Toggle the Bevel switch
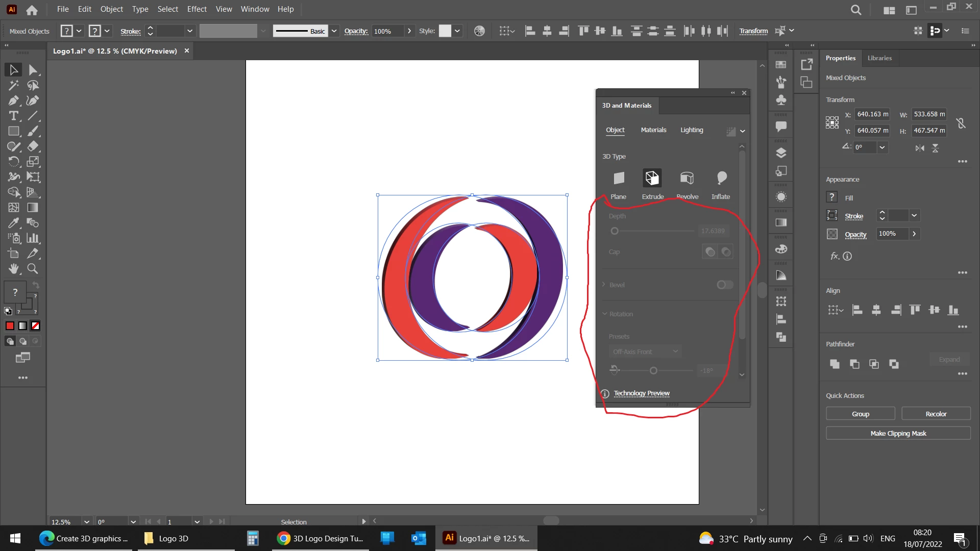Viewport: 980px width, 551px height. click(x=724, y=285)
